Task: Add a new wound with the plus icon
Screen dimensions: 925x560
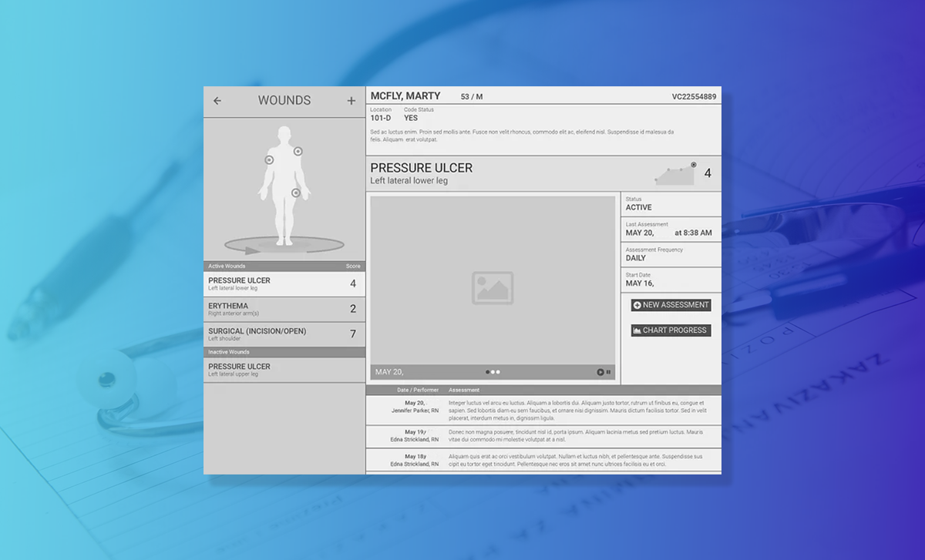Action: [x=351, y=101]
